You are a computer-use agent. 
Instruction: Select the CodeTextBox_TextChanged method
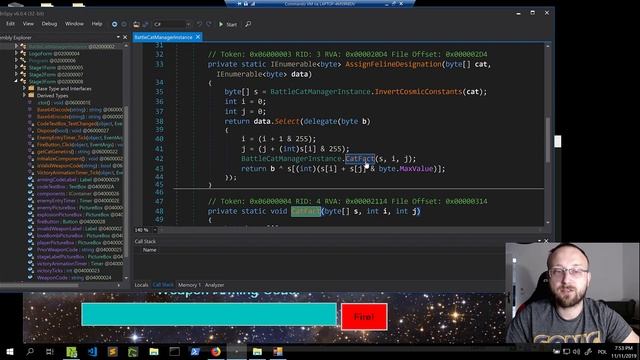[x=80, y=123]
